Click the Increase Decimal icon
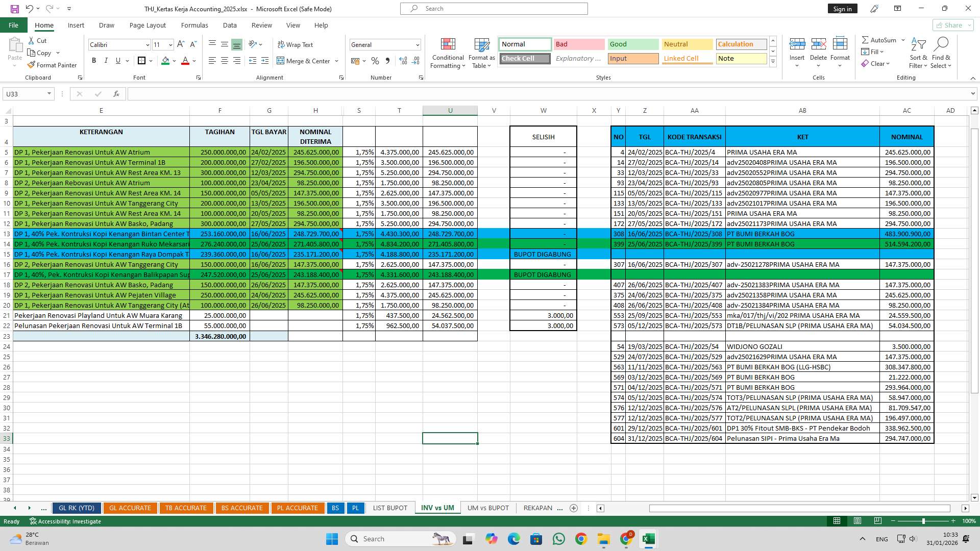This screenshot has width=980, height=551. click(x=403, y=61)
